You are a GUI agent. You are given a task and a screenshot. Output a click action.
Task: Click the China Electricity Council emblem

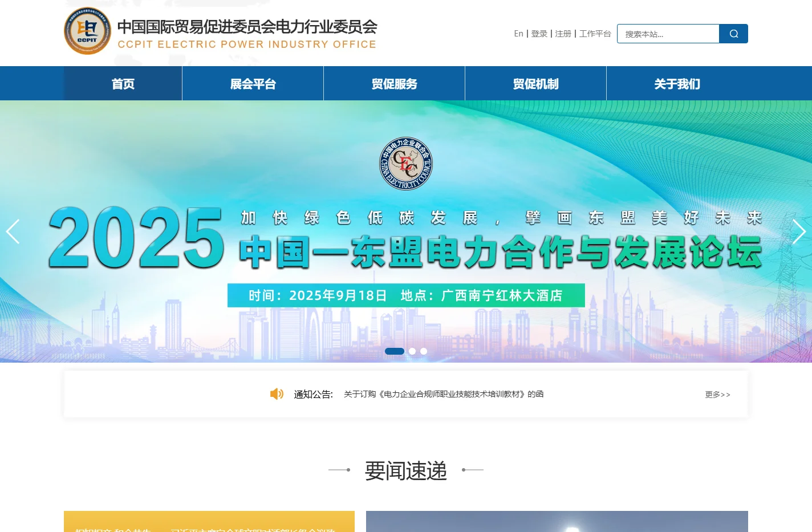(406, 164)
